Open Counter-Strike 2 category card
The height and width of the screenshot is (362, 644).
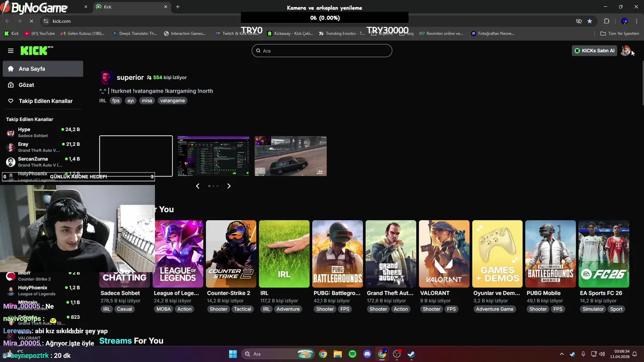(x=231, y=254)
